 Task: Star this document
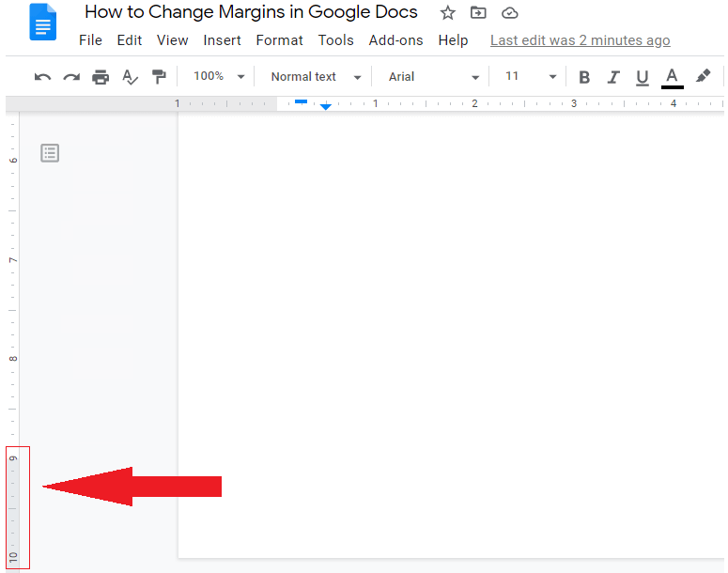[448, 13]
